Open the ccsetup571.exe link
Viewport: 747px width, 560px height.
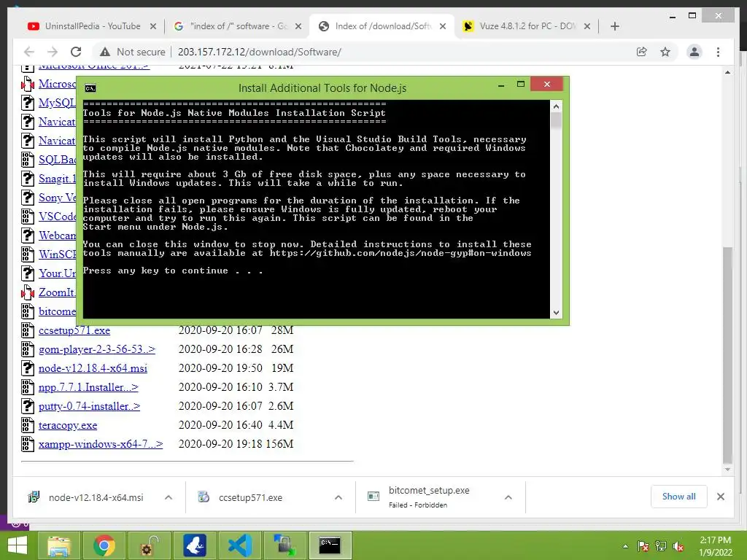[74, 330]
